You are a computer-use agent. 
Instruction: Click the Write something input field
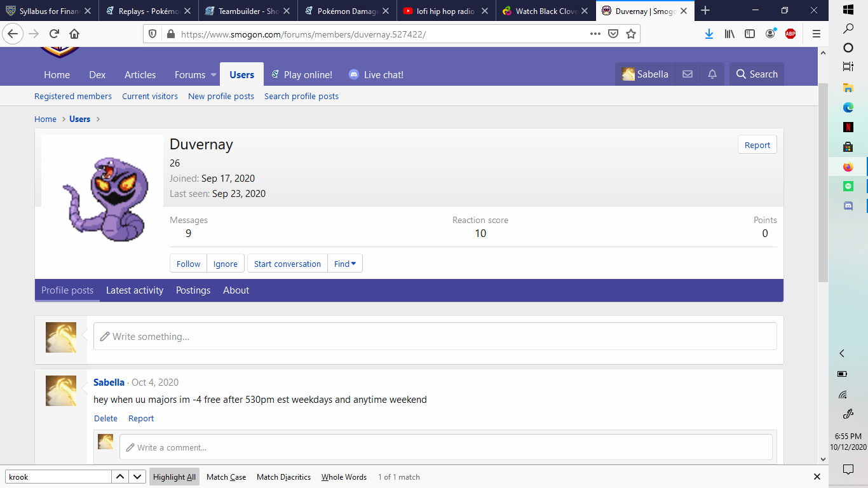[435, 336]
